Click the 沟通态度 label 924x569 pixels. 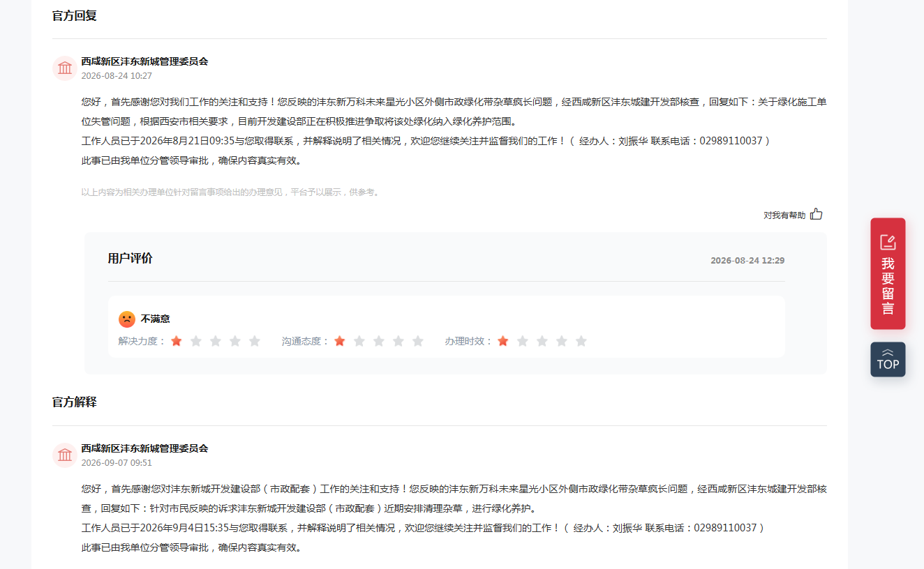[306, 341]
